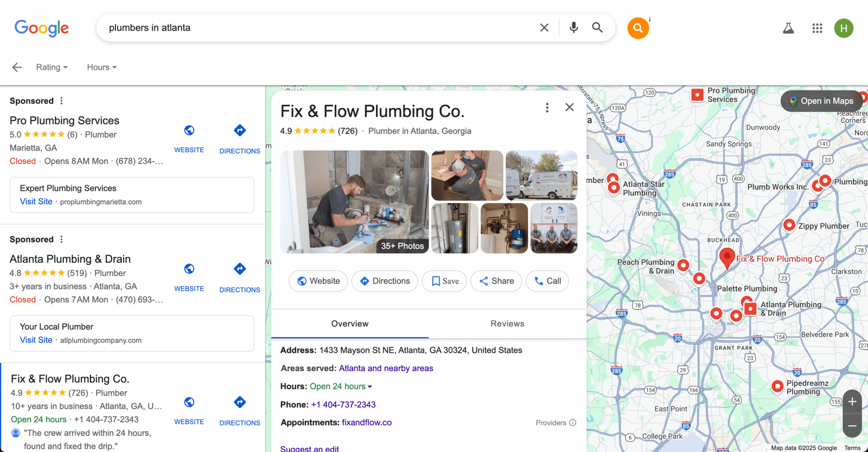Click the Website button in details panel
This screenshot has width=868, height=452.
point(318,281)
